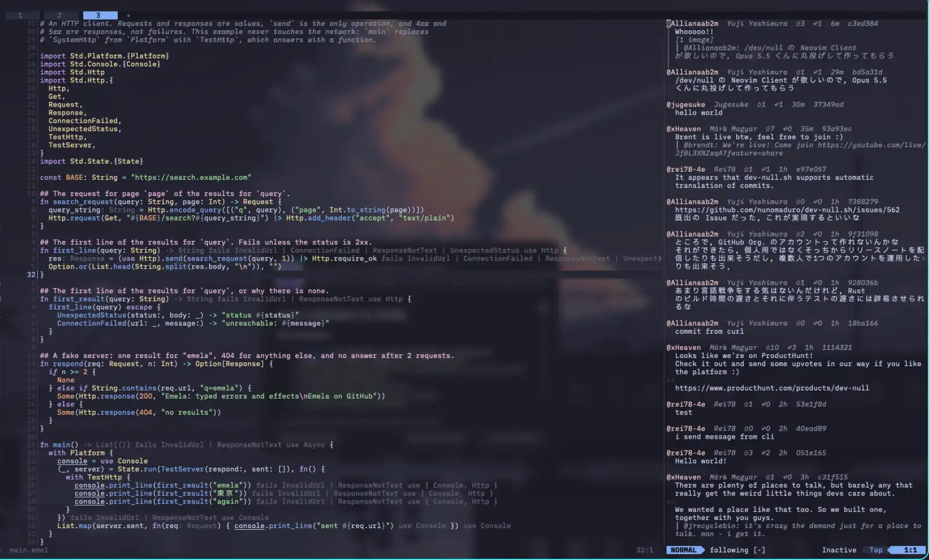Click the 'fn search_request' function name

tap(83, 202)
